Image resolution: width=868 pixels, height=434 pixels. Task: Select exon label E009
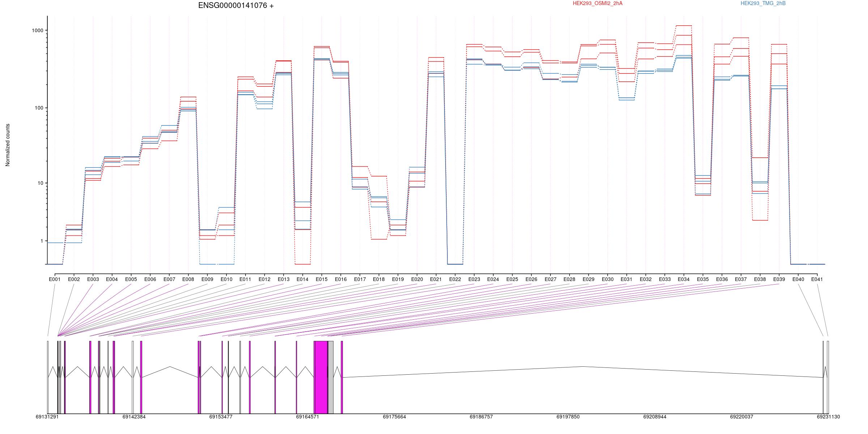tap(207, 279)
